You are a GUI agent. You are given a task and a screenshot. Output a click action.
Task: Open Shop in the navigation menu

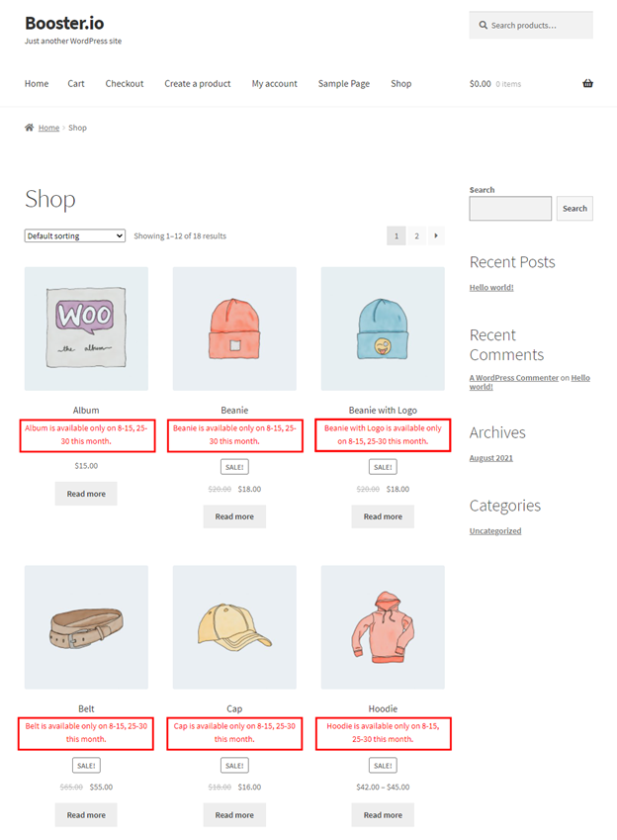coord(401,83)
